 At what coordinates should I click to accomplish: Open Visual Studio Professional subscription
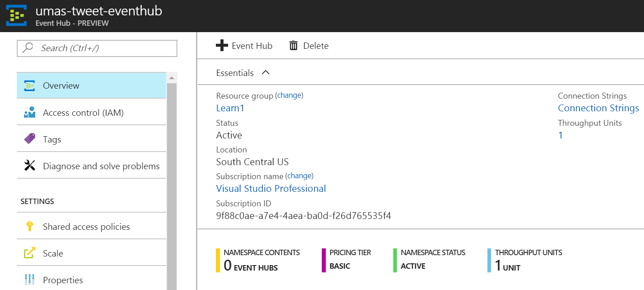271,189
